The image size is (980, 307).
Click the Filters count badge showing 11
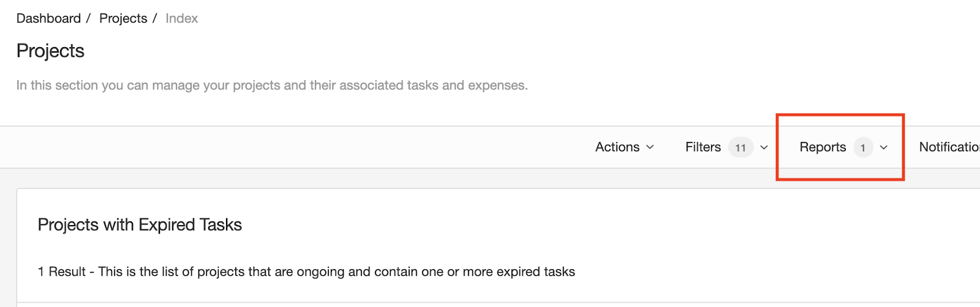[x=741, y=148]
